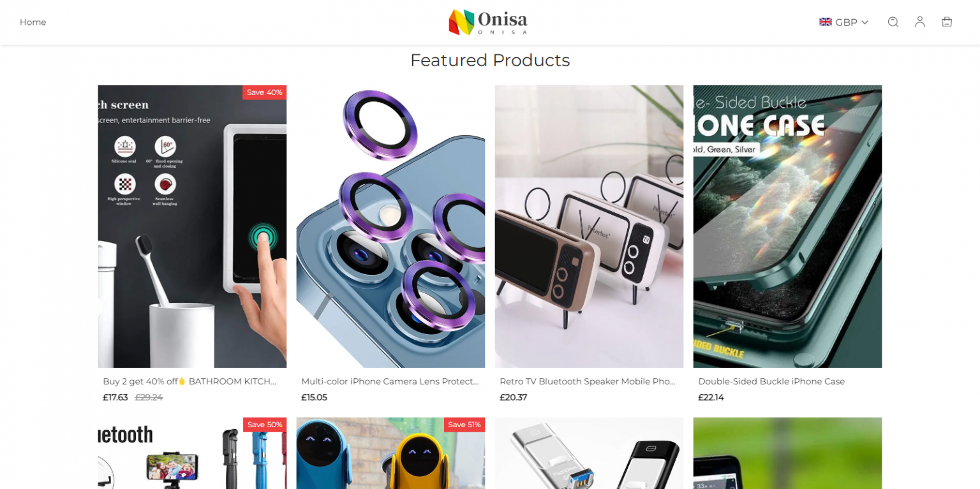Open the Retro TV speaker product image
This screenshot has height=489, width=980.
coord(589,226)
